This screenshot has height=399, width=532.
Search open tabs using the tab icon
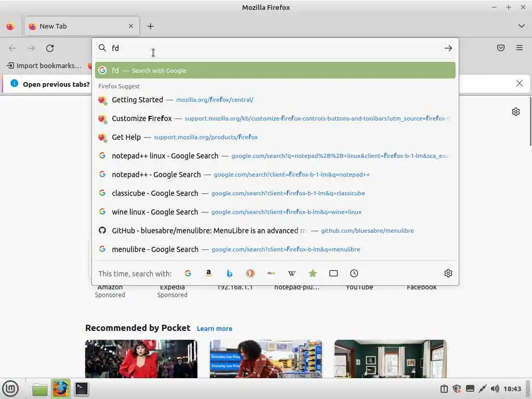(x=334, y=273)
